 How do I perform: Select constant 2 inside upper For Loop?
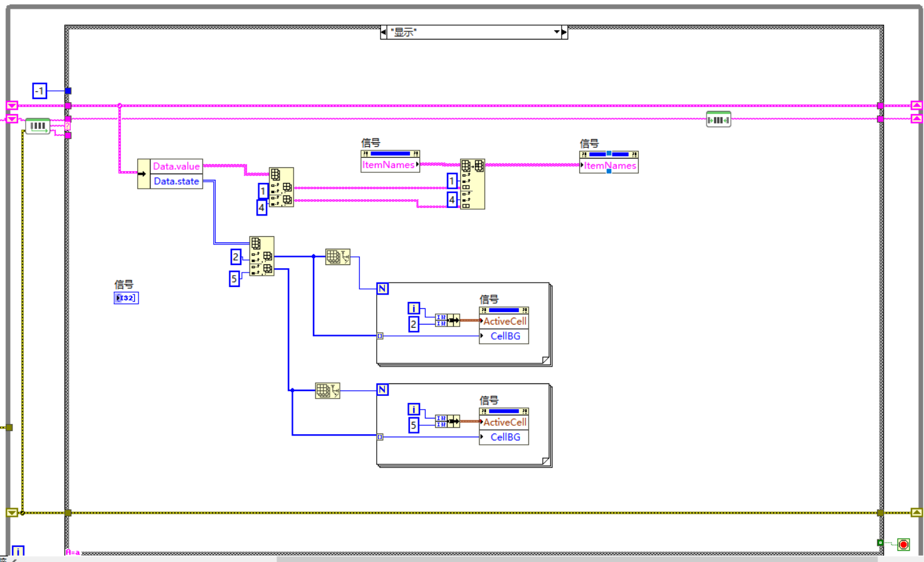413,324
